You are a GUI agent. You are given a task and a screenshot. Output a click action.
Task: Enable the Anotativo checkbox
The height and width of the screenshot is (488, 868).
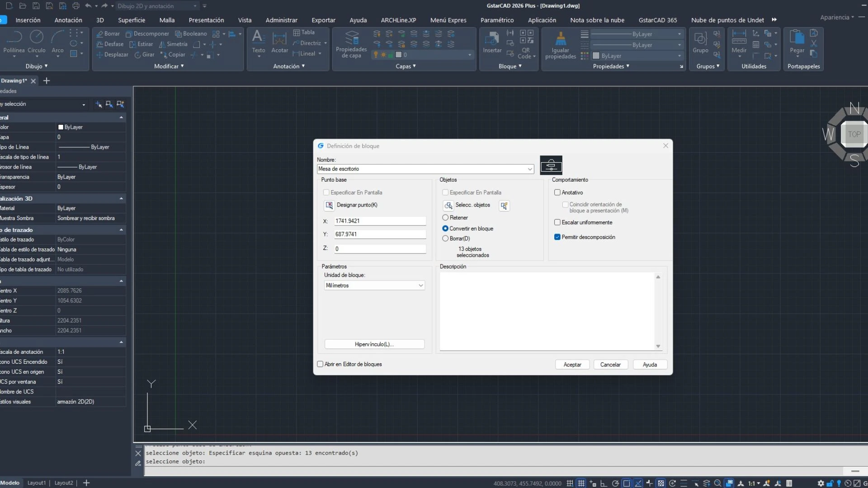pos(557,192)
